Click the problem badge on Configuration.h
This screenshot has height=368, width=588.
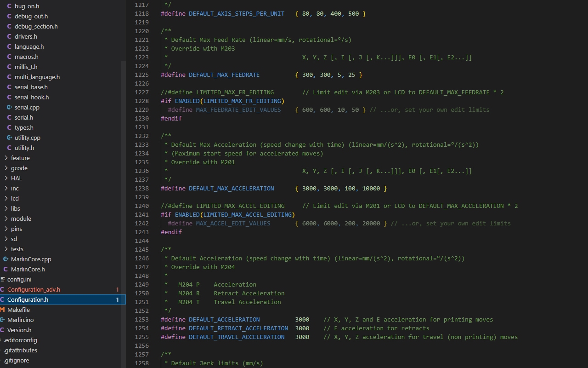[117, 299]
